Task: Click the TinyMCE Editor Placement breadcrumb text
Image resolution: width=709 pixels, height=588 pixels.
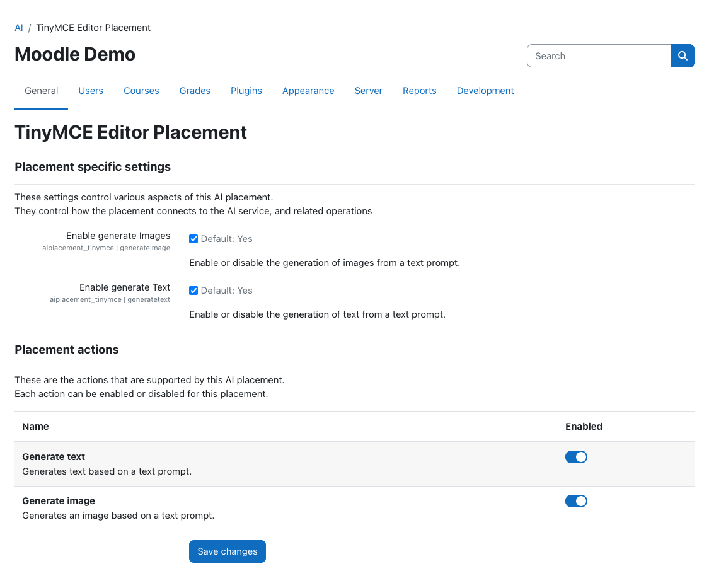Action: click(x=93, y=28)
